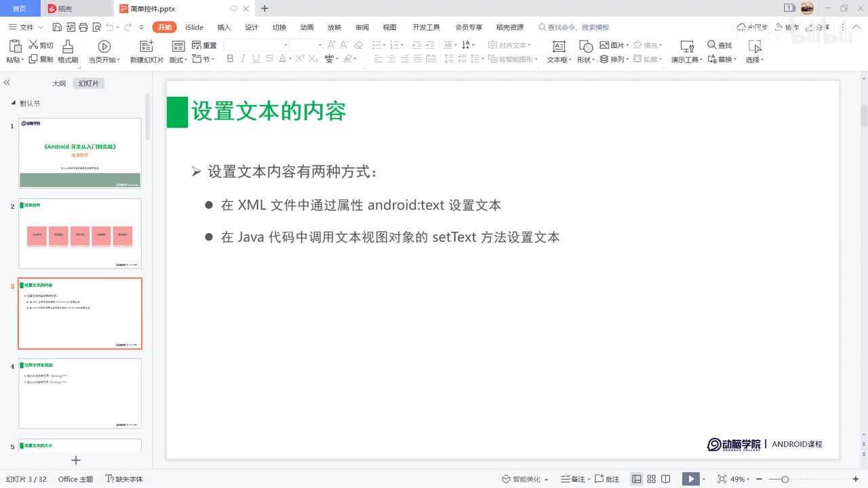Click the Picture (图片) insert icon
Viewport: 868px width, 488px height.
tap(605, 45)
